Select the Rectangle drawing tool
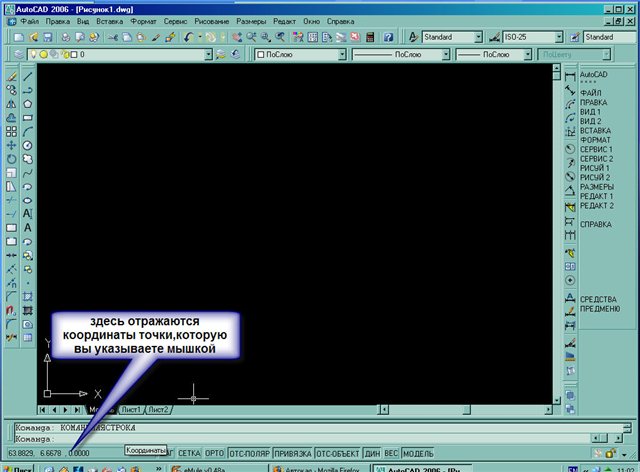The height and width of the screenshot is (472, 640). (x=28, y=117)
